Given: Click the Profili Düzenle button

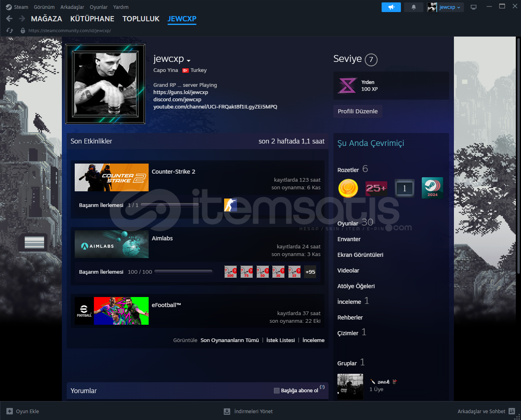Looking at the screenshot, I should 358,111.
